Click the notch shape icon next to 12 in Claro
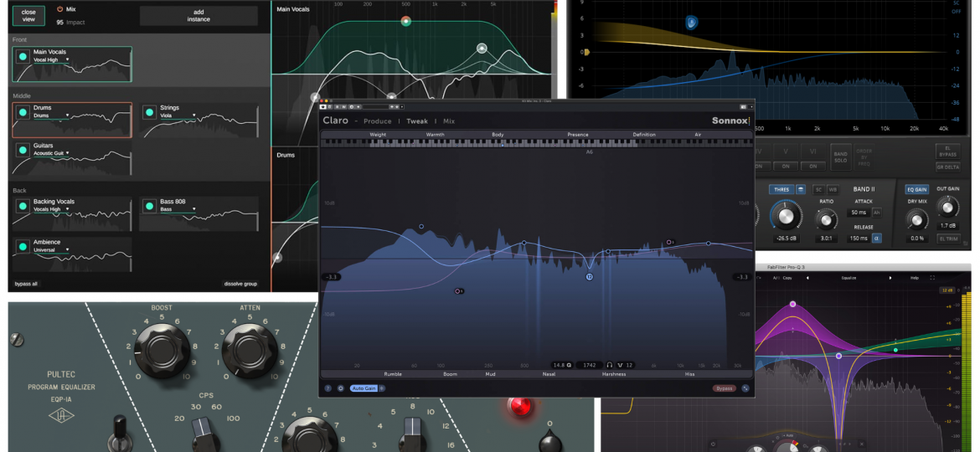This screenshot has width=980, height=452. (621, 365)
